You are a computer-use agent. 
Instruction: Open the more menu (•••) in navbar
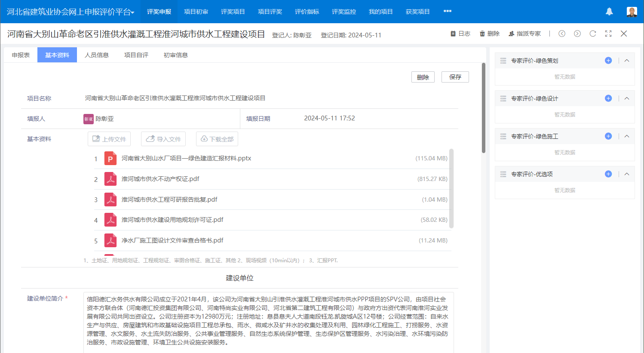448,11
